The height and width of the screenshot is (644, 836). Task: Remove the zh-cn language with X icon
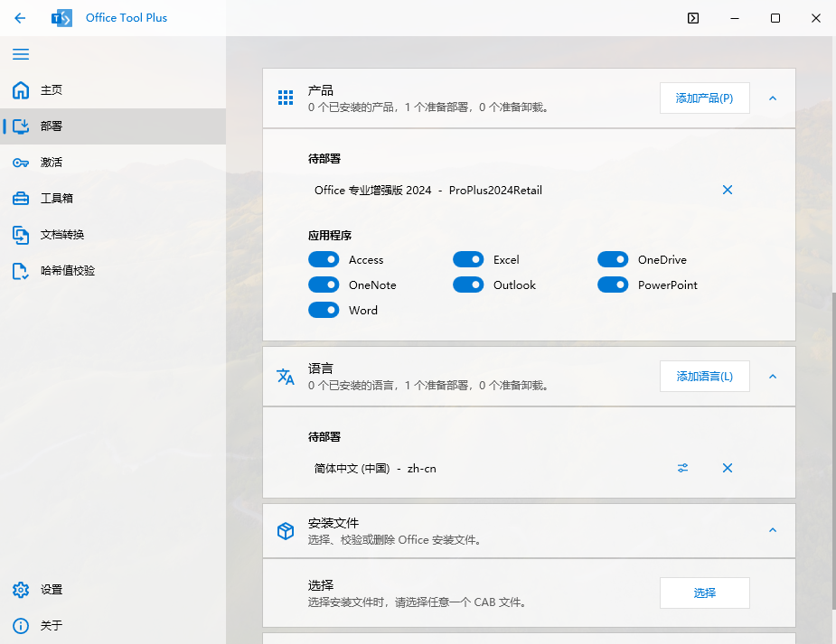pos(728,468)
